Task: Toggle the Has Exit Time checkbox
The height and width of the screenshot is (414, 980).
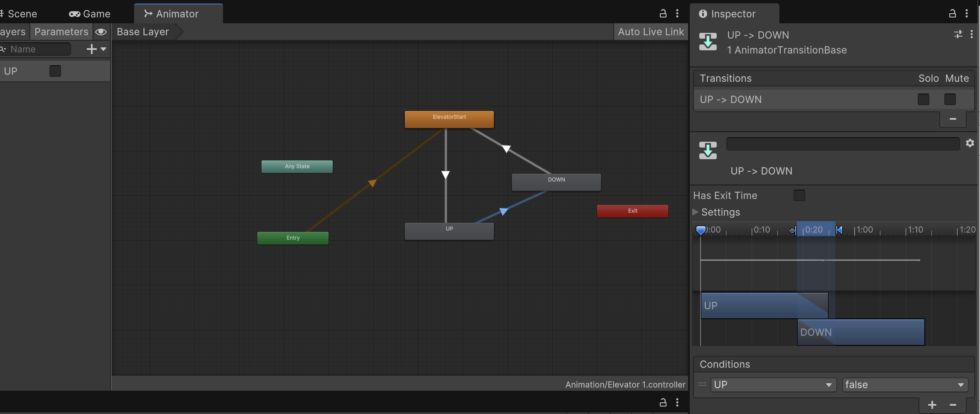Action: coord(799,195)
